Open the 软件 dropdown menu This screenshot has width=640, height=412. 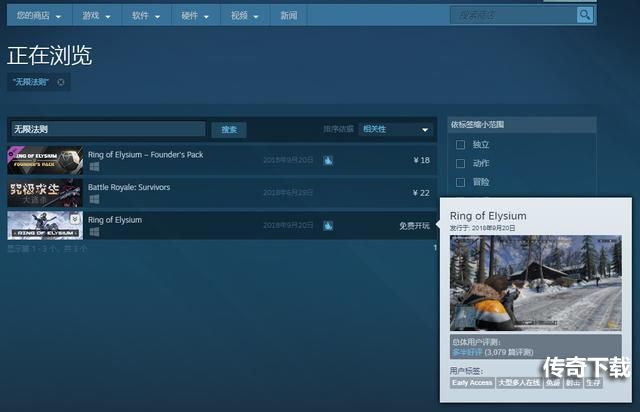[x=146, y=16]
